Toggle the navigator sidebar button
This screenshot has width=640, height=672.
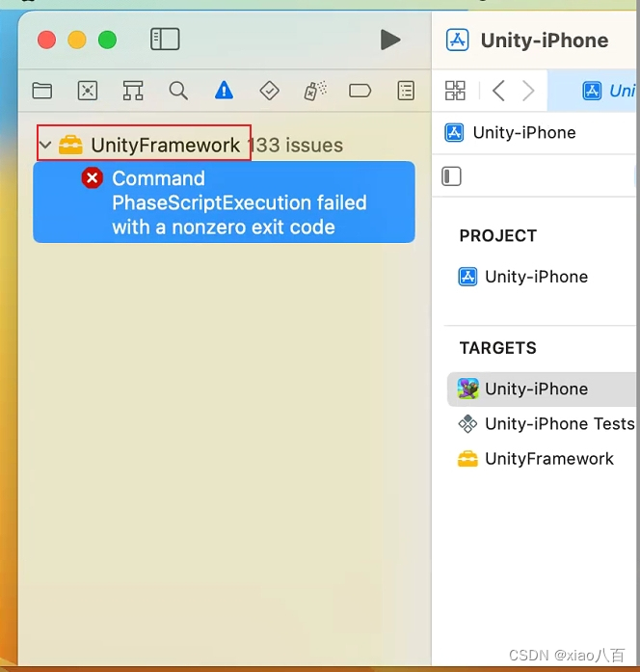(165, 40)
